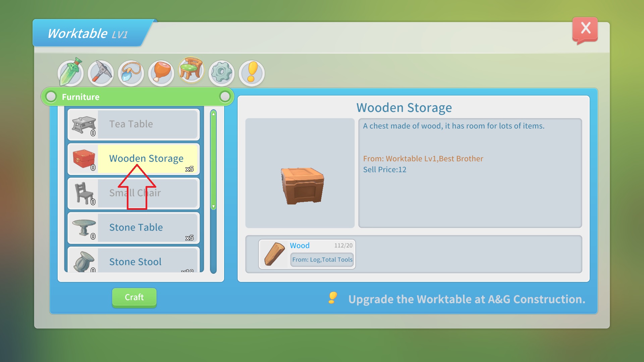Screen dimensions: 644x362
Task: Select the badge/achievement icon in toolbar
Action: 252,72
